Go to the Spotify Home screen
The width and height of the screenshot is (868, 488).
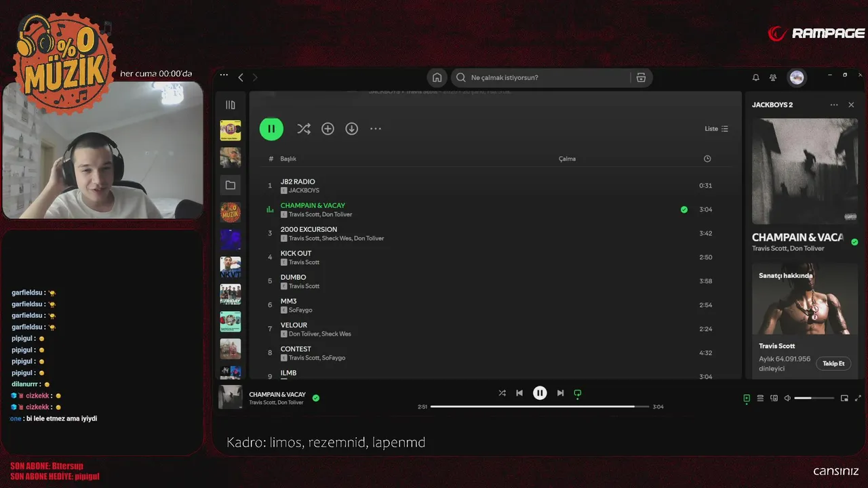(x=437, y=77)
